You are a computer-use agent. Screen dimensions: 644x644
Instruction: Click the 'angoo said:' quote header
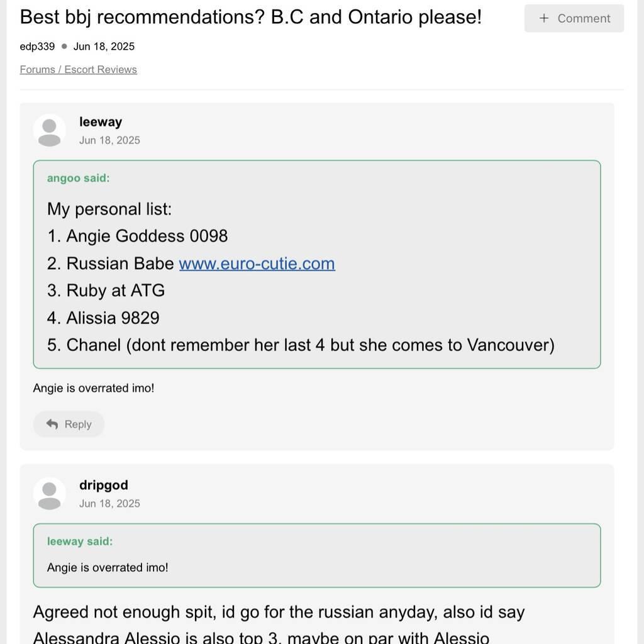(79, 178)
